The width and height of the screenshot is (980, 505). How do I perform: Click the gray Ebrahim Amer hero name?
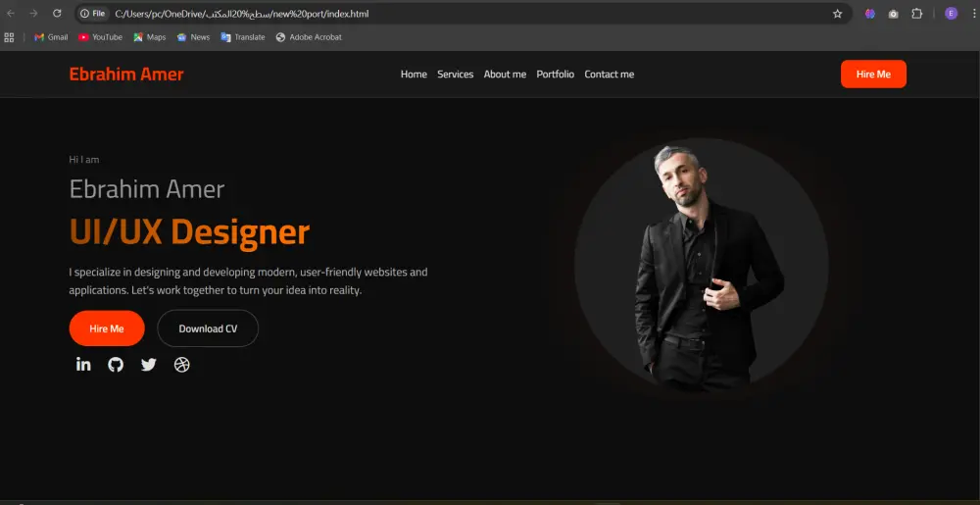(147, 188)
